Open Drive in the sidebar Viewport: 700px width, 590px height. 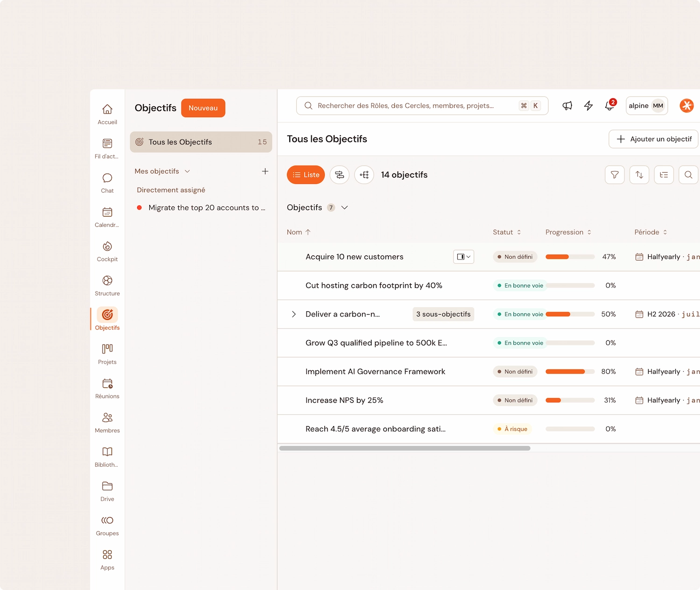pos(107,491)
